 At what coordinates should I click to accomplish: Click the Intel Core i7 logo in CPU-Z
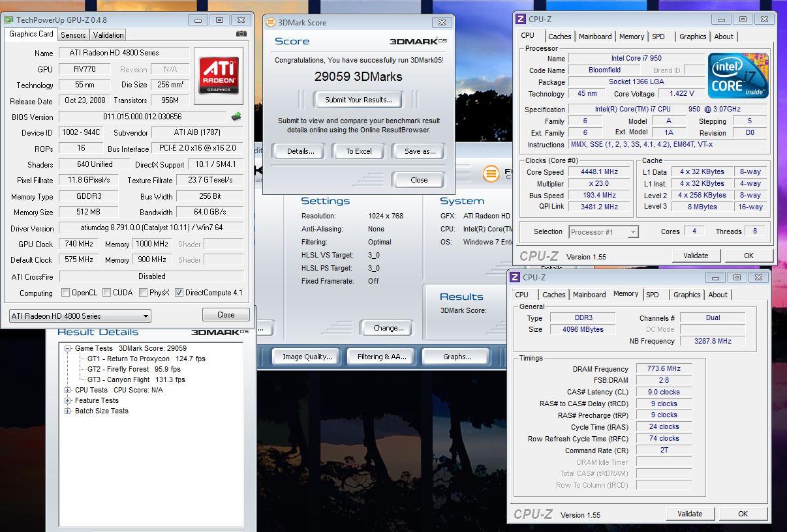click(738, 76)
